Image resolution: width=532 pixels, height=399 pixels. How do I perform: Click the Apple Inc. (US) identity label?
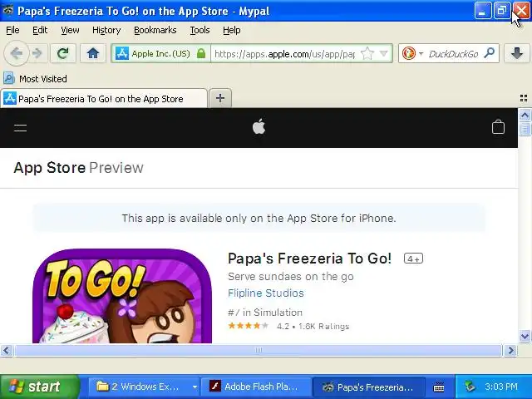160,53
